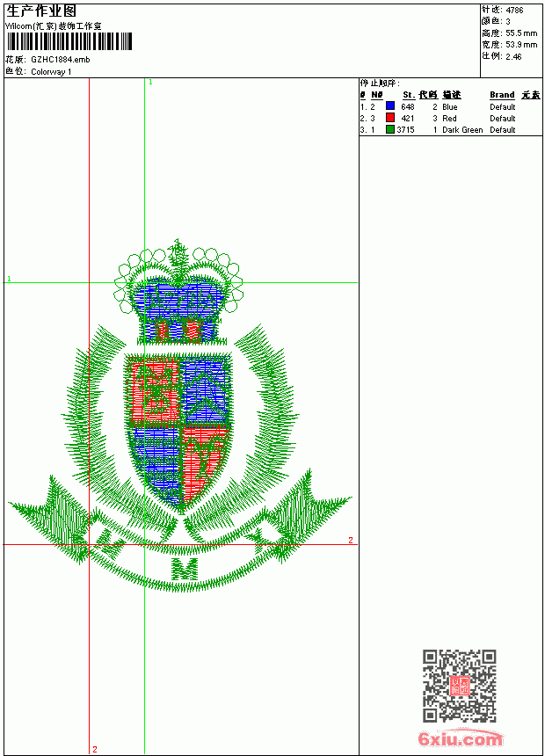Click the QR code image
Viewport: 545px width, 756px height.
(460, 686)
